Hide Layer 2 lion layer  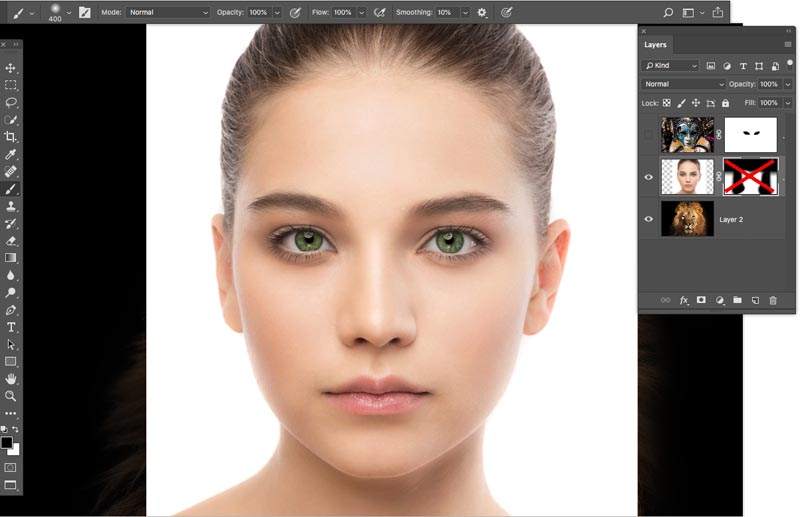click(648, 219)
